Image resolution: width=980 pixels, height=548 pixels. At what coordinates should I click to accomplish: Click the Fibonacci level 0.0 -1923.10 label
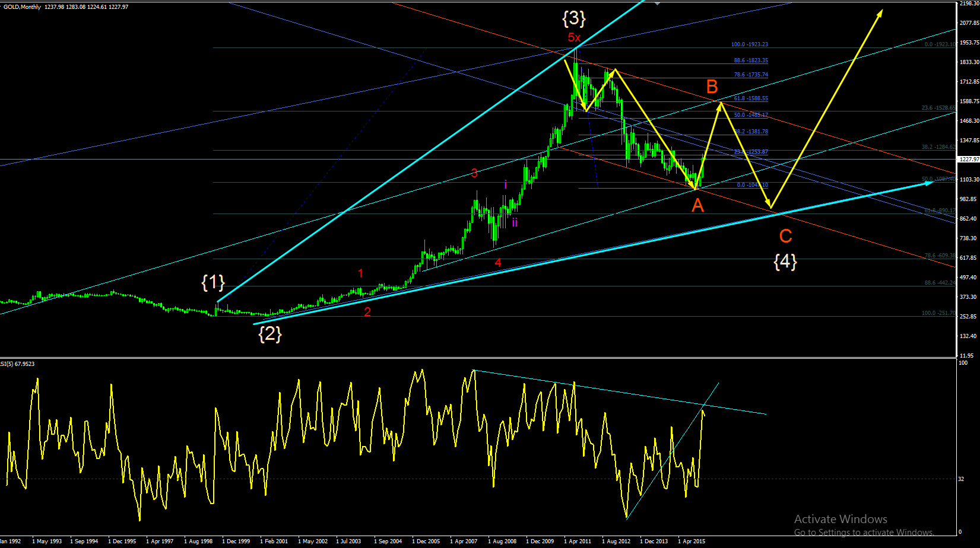(x=940, y=44)
